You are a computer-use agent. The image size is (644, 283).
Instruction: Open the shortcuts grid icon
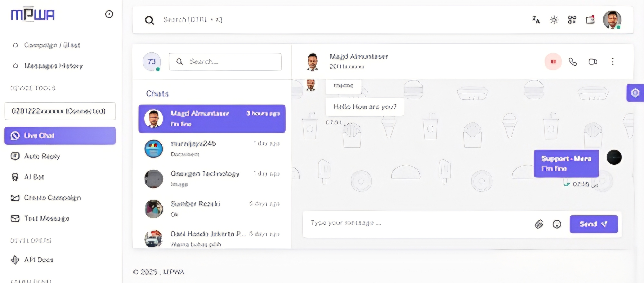click(x=572, y=20)
